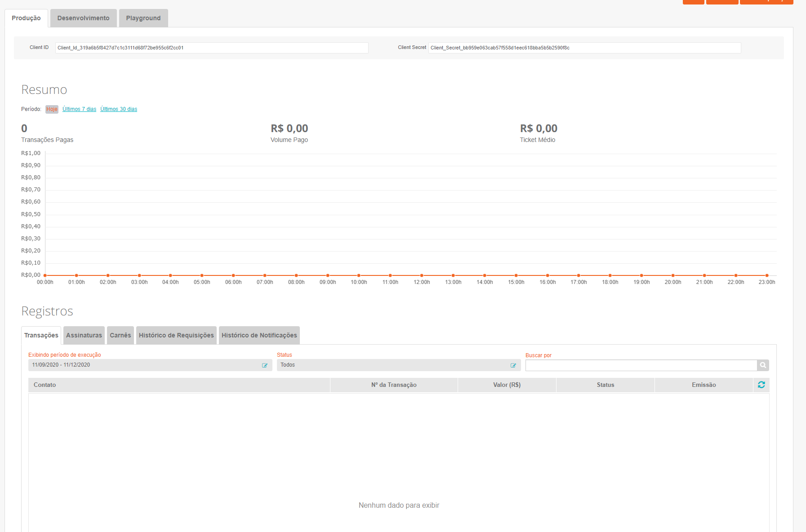Screen dimensions: 806x532
Task: Click the 23:00h chart data point
Action: [x=767, y=275]
